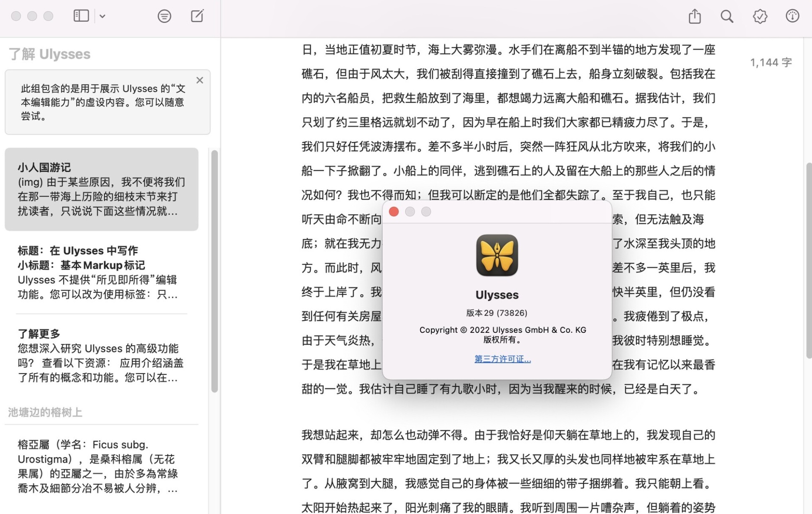Dismiss the info banner with X
The image size is (812, 514).
point(200,80)
